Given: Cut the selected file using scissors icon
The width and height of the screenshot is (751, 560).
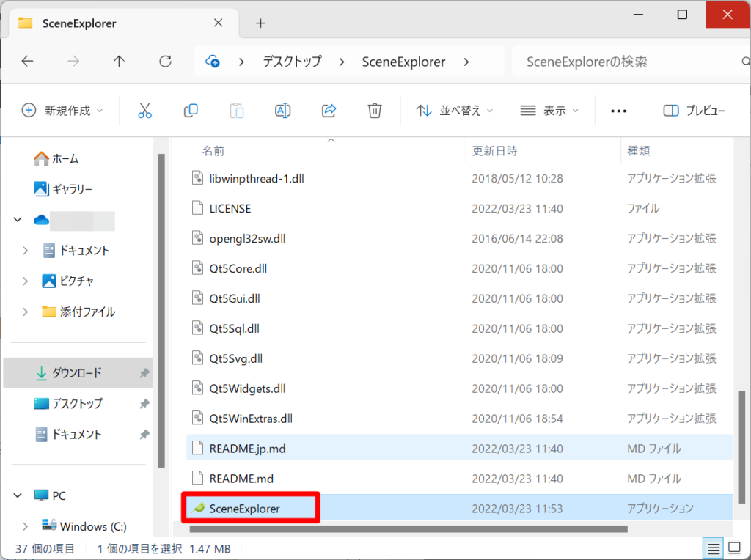Looking at the screenshot, I should pos(144,110).
